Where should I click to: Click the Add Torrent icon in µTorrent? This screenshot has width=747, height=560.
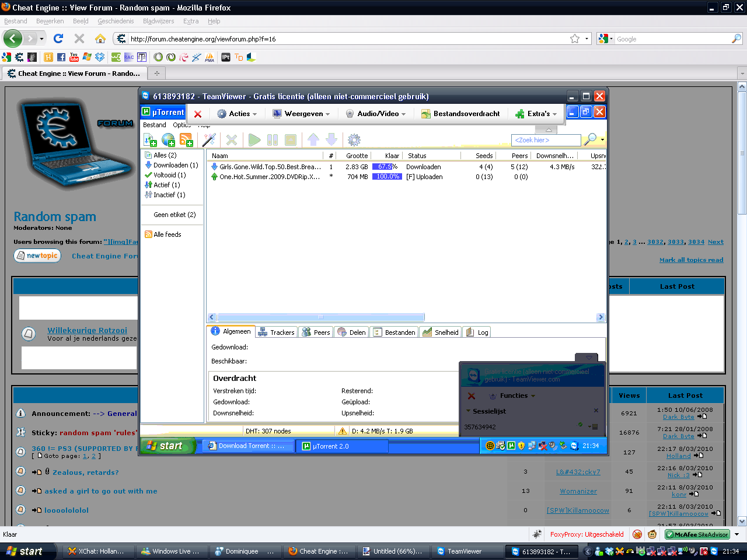point(150,140)
